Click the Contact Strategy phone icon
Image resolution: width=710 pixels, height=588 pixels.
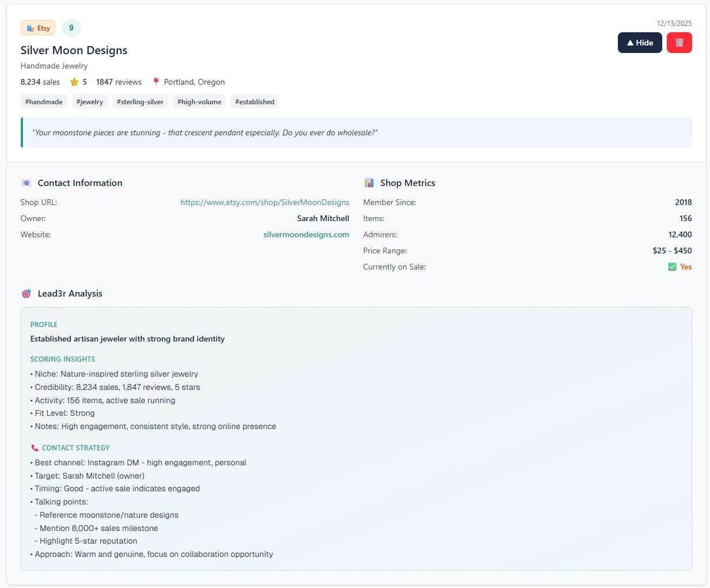[35, 448]
